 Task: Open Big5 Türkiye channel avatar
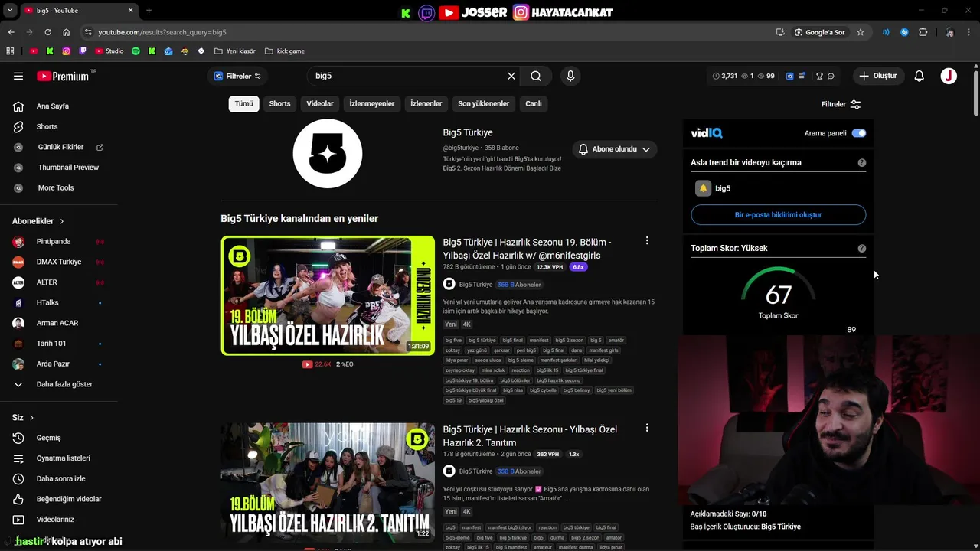(328, 154)
